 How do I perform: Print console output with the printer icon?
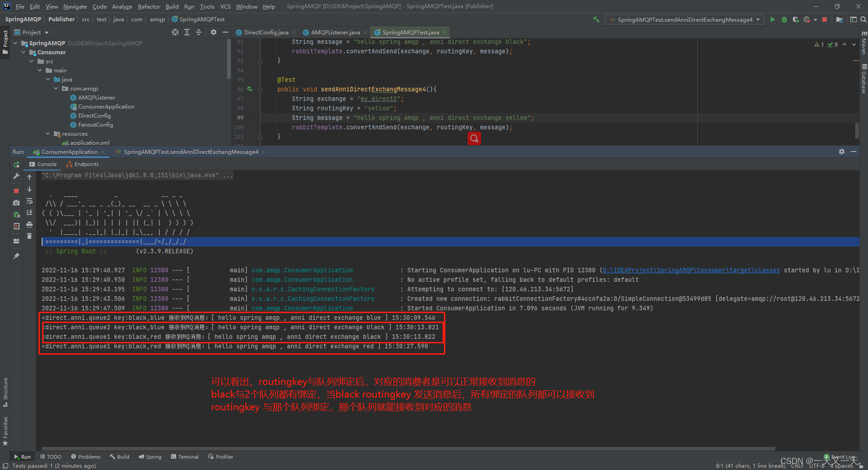coord(29,224)
